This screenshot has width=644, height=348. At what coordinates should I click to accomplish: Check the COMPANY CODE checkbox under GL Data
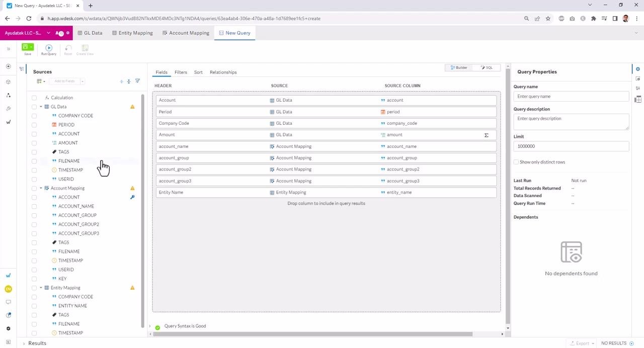click(34, 116)
